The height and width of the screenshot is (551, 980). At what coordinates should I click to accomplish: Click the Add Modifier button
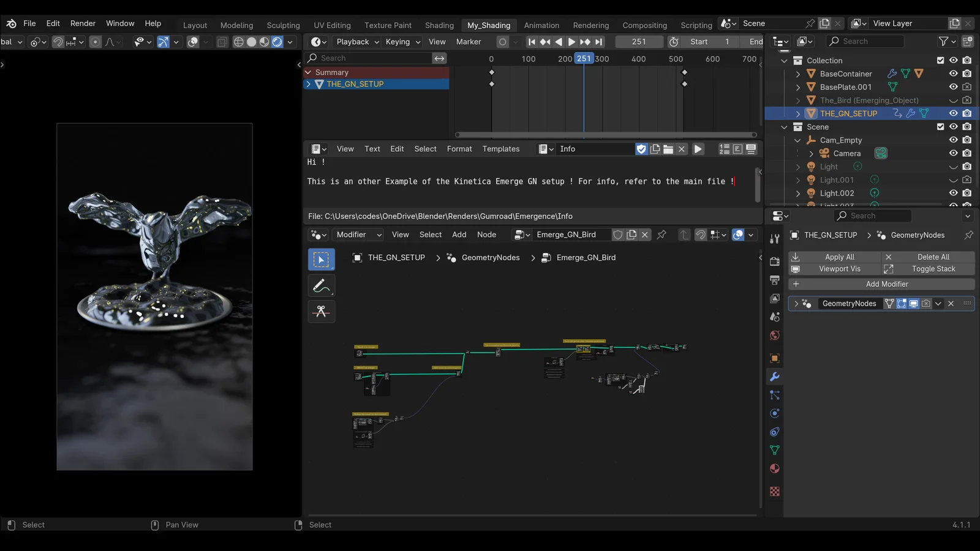pyautogui.click(x=887, y=283)
